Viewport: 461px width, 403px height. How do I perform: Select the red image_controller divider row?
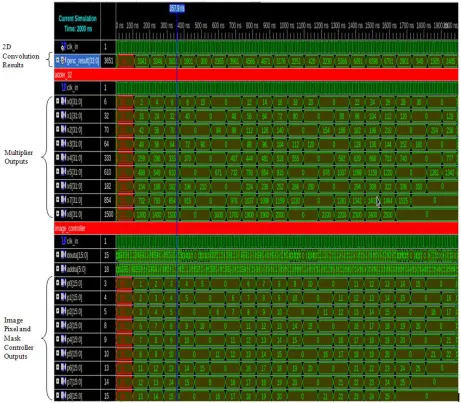coord(256,228)
